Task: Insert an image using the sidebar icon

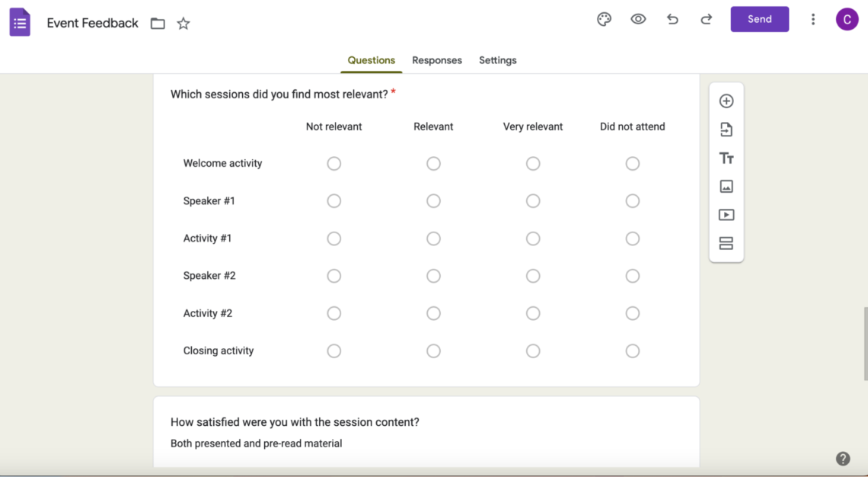Action: click(726, 186)
